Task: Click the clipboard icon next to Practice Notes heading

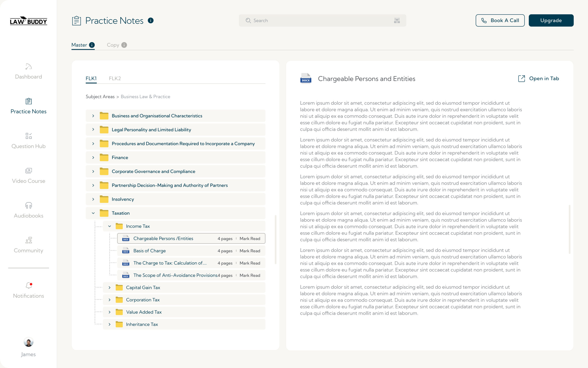Action: click(x=76, y=21)
